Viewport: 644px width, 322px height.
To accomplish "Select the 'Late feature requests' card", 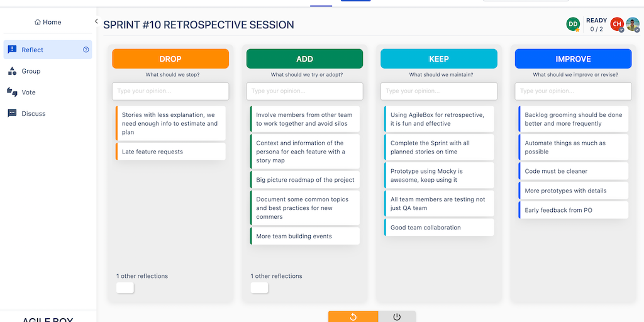I will (170, 152).
